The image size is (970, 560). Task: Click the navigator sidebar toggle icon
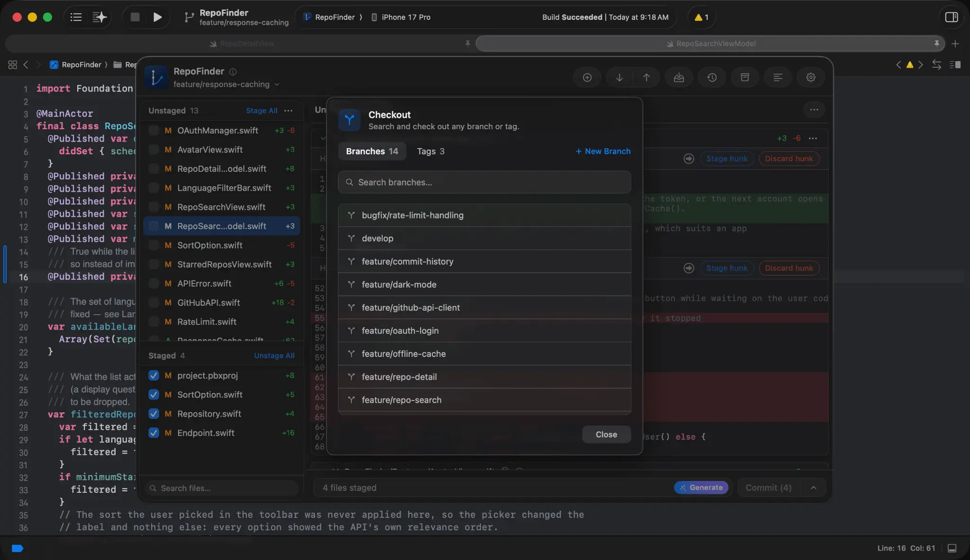(76, 17)
